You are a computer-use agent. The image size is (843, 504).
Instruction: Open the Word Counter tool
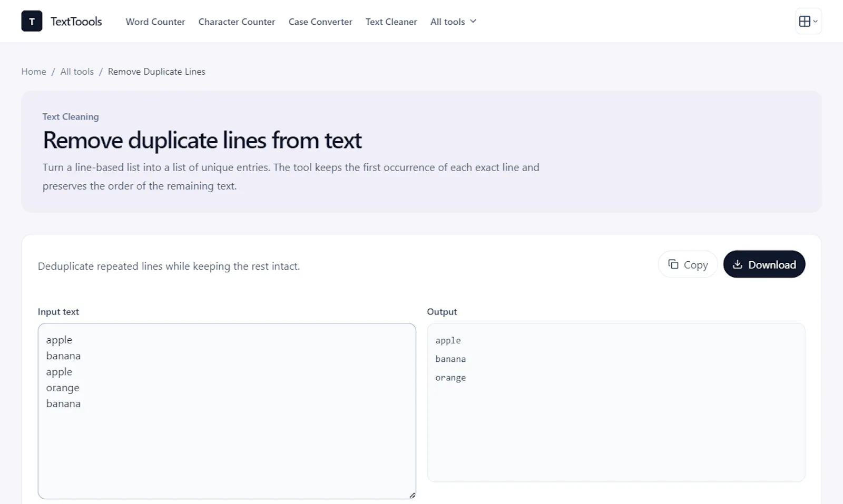[155, 22]
